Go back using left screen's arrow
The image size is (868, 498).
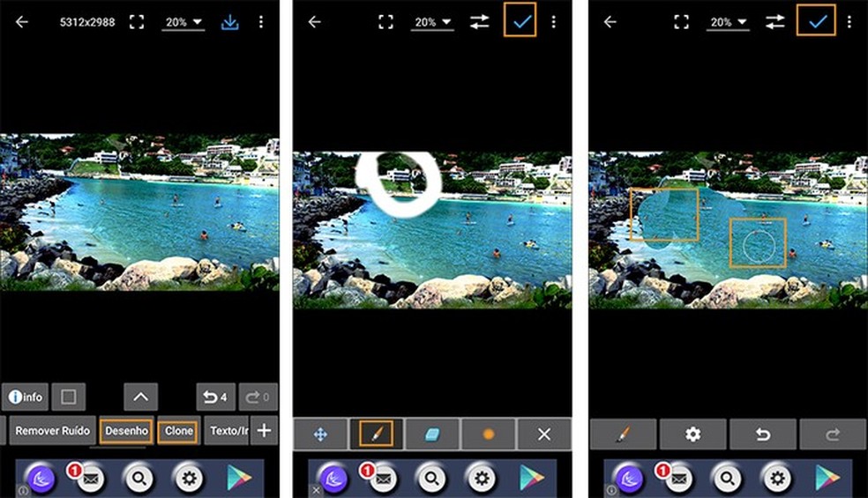coord(21,22)
